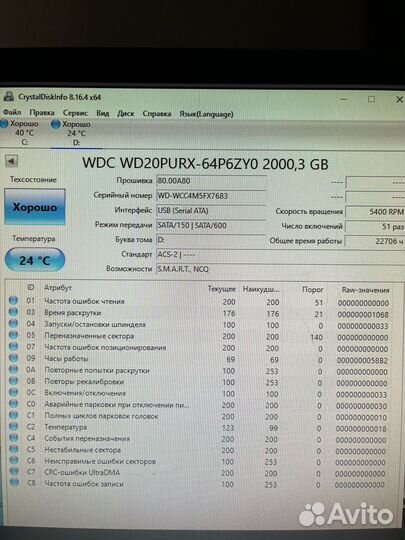
Task: Click current value 123 in Температура row
Action: [228, 428]
